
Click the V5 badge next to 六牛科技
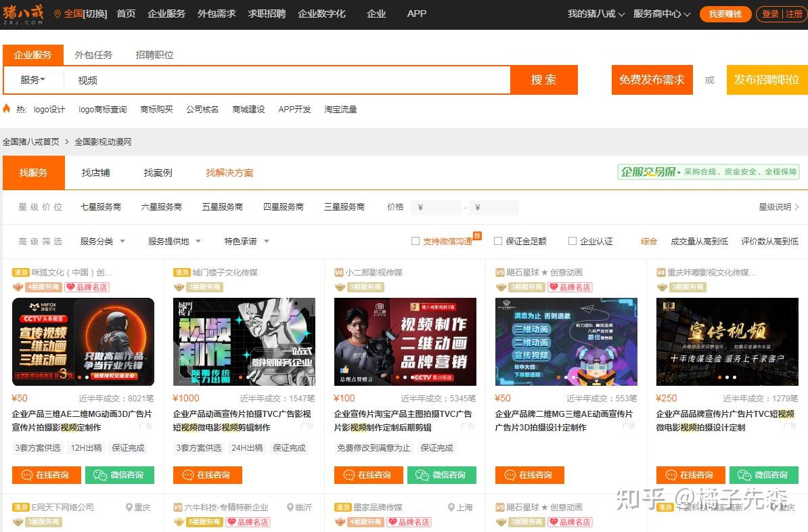178,507
